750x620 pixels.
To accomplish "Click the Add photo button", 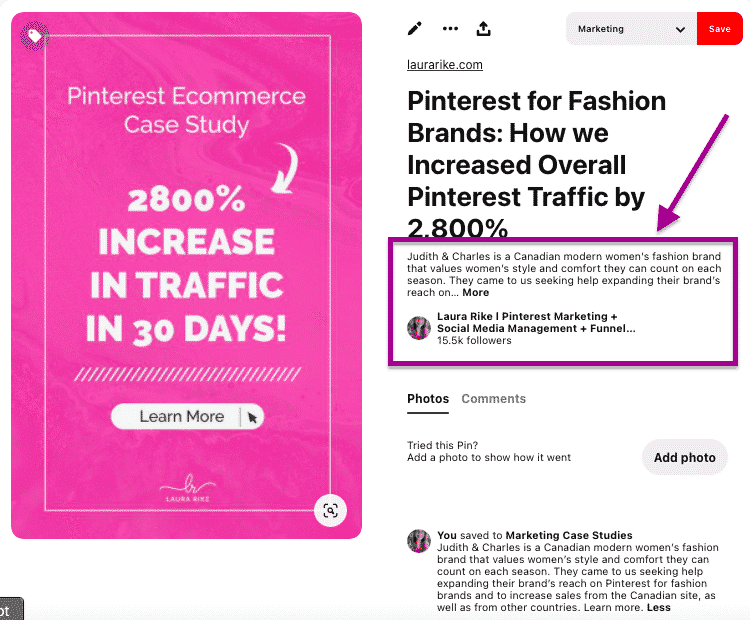I will pos(684,457).
